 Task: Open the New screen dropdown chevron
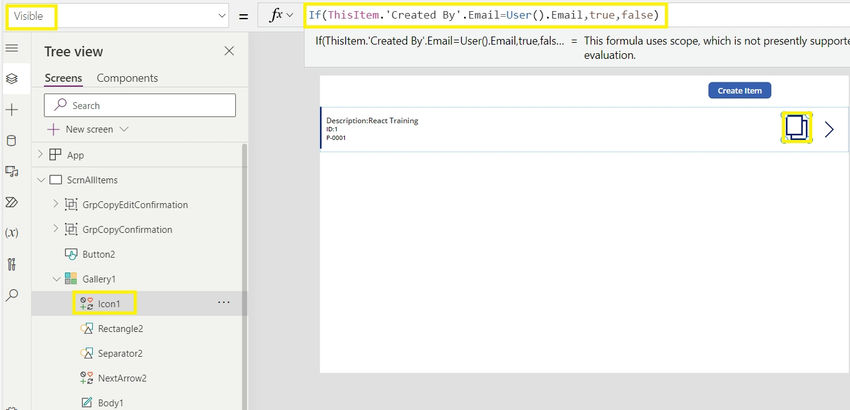click(x=124, y=129)
